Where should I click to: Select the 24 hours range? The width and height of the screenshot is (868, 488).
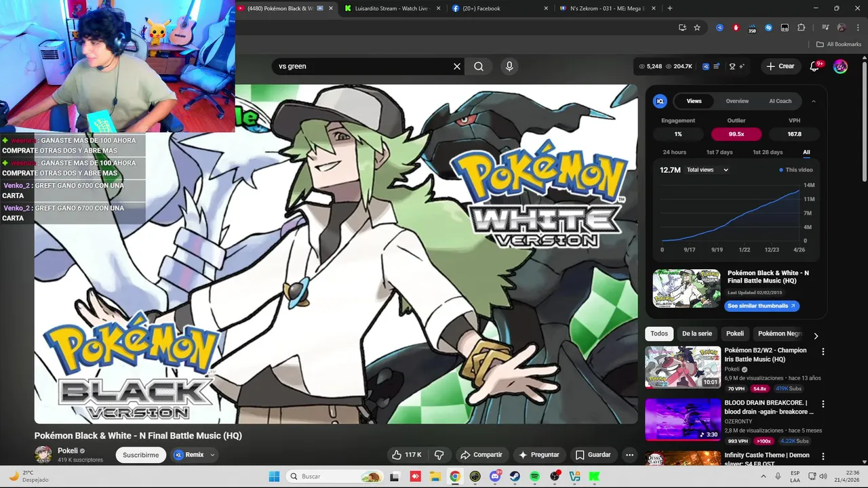coord(674,152)
